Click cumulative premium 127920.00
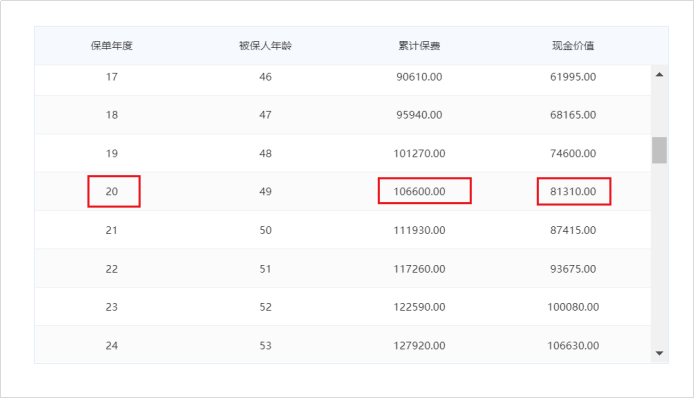The height and width of the screenshot is (399, 694). (419, 346)
